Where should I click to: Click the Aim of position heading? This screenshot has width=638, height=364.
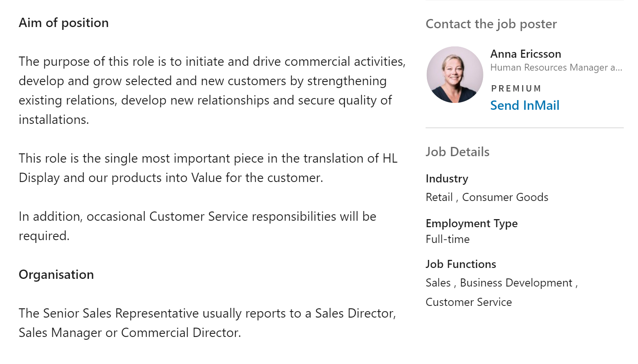pyautogui.click(x=63, y=23)
